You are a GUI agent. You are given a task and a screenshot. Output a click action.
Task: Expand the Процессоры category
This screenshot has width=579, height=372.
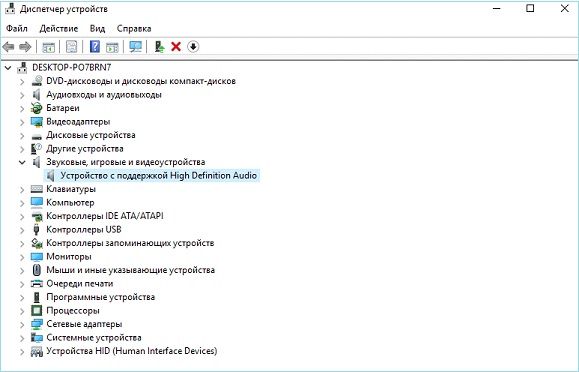pyautogui.click(x=22, y=311)
